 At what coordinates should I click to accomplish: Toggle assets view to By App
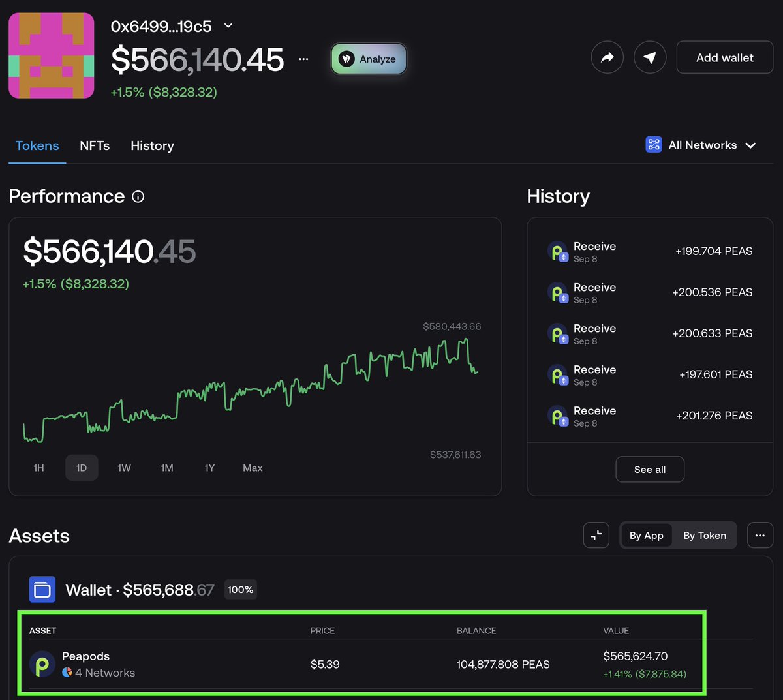tap(646, 536)
